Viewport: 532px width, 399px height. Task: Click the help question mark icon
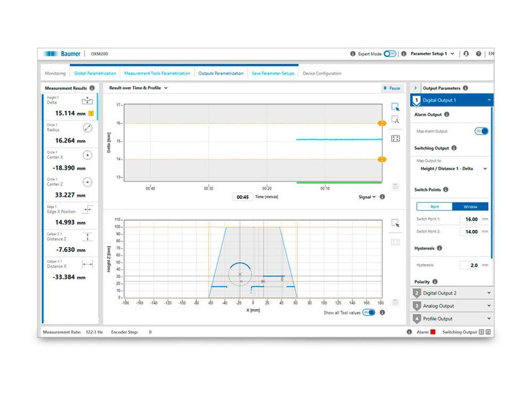[x=478, y=53]
